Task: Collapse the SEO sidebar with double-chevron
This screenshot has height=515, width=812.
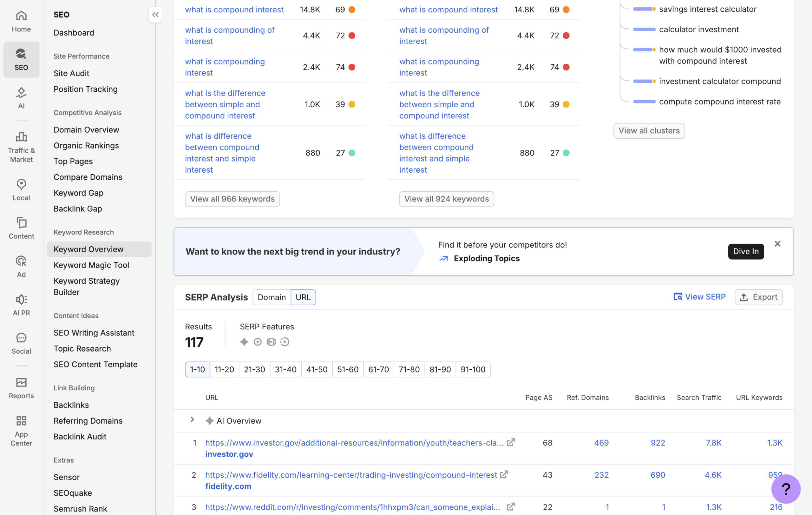Action: tap(155, 15)
